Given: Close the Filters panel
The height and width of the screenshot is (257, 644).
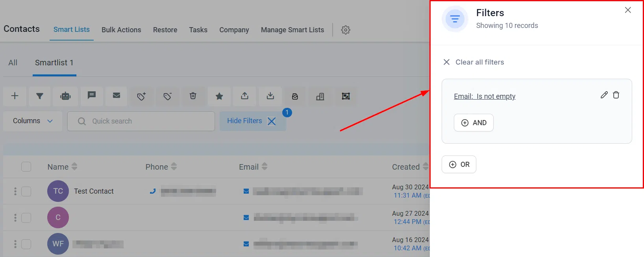Looking at the screenshot, I should (x=628, y=10).
